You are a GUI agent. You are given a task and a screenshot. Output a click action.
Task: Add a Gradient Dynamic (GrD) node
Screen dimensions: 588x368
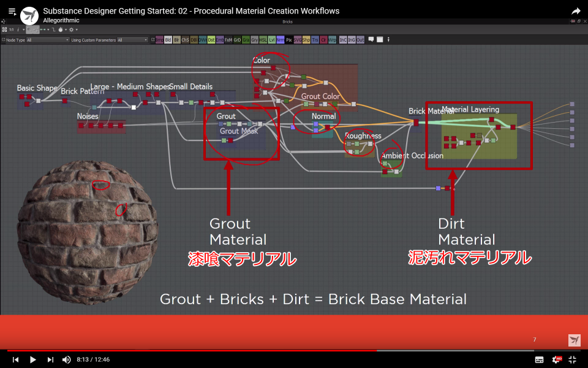[237, 40]
